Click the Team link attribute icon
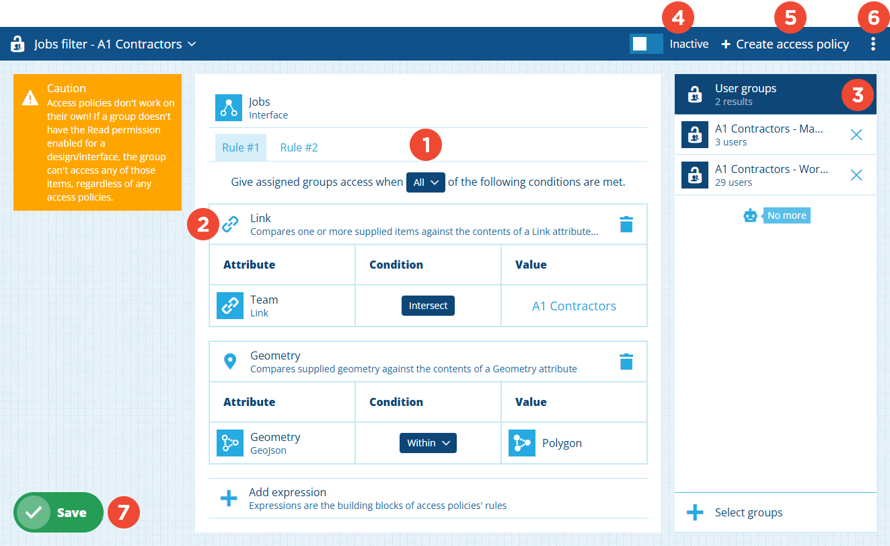Image resolution: width=890 pixels, height=546 pixels. (x=230, y=305)
